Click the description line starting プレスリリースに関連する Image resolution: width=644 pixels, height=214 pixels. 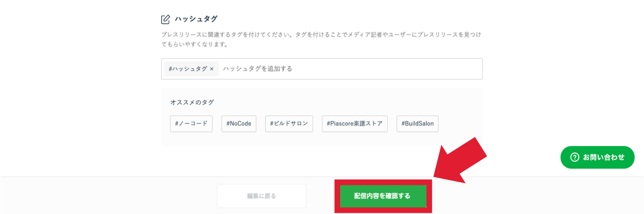pyautogui.click(x=321, y=35)
